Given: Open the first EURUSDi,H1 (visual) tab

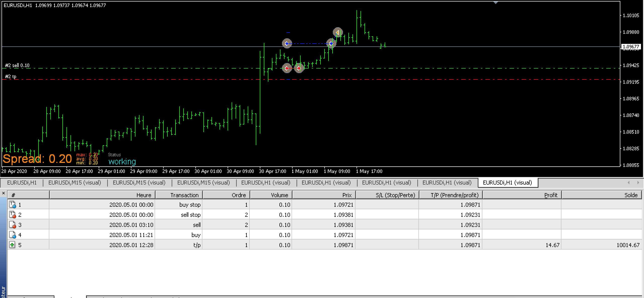Looking at the screenshot, I should 266,183.
